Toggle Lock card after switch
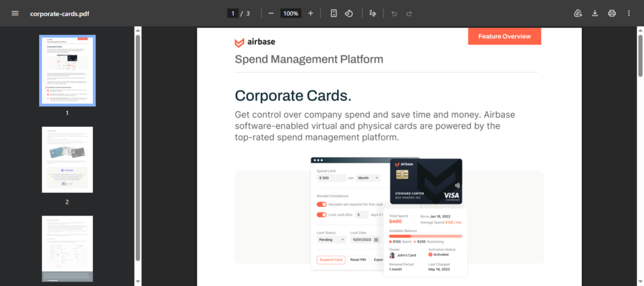This screenshot has height=286, width=644. [321, 214]
